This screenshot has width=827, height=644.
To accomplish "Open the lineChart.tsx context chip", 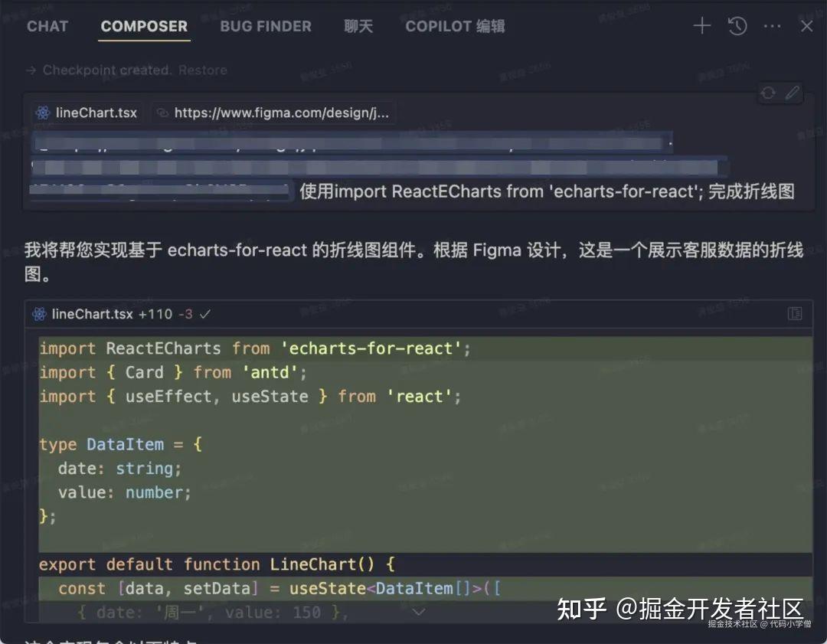I will point(87,113).
